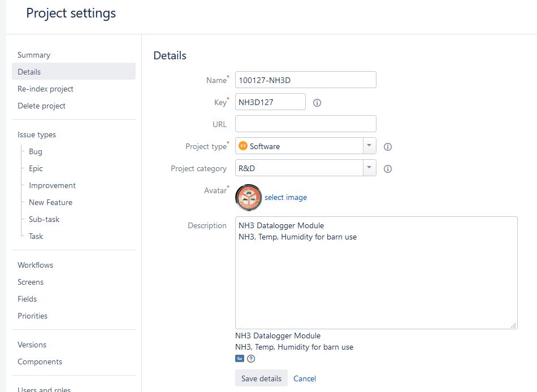
Task: Click the info icon beside Key field
Action: click(x=317, y=103)
